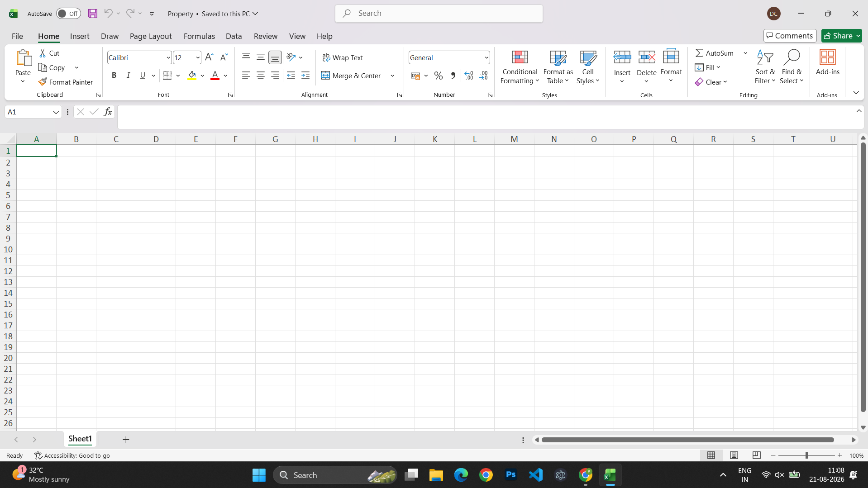Open the Format as Table dropdown
868x488 pixels.
[558, 67]
